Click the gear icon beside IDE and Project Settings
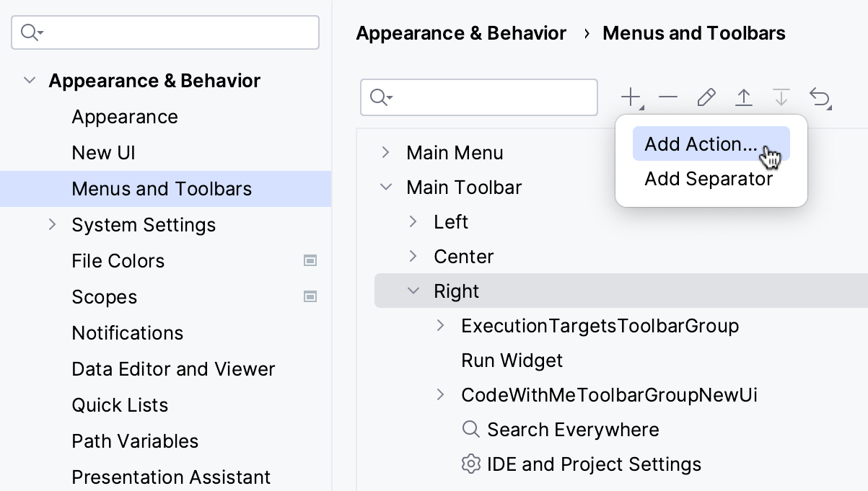868x491 pixels. [x=470, y=464]
